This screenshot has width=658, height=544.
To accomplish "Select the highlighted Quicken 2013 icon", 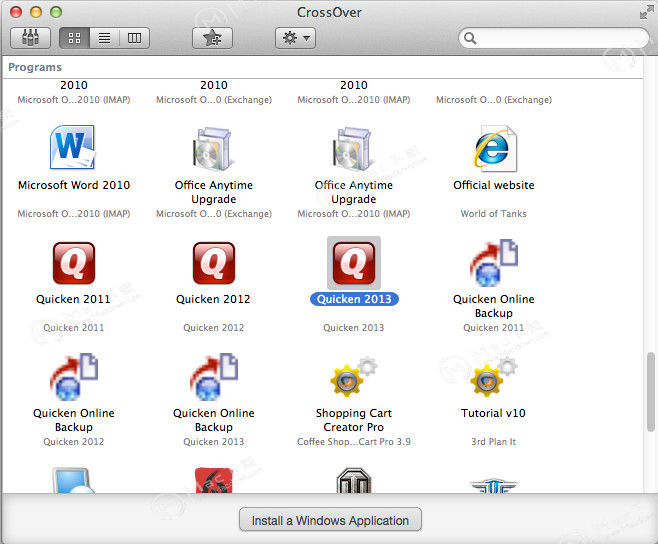I will click(354, 263).
